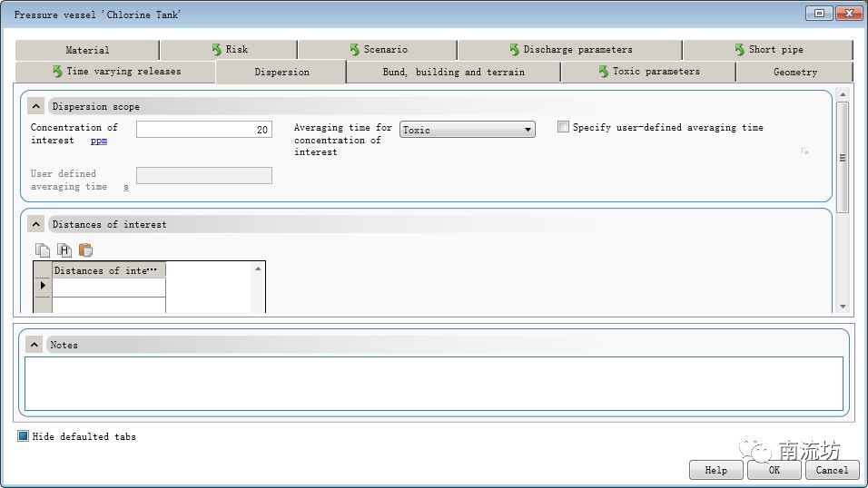Open the Discharge parameters tab
The height and width of the screenshot is (488, 868).
(570, 50)
